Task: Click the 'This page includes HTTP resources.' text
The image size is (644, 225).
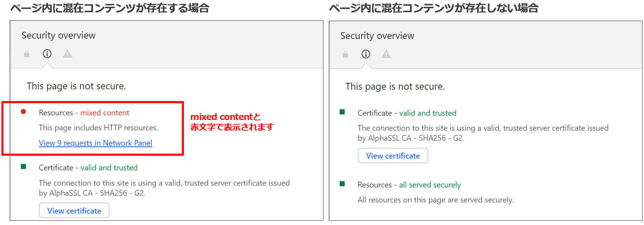Action: [98, 128]
